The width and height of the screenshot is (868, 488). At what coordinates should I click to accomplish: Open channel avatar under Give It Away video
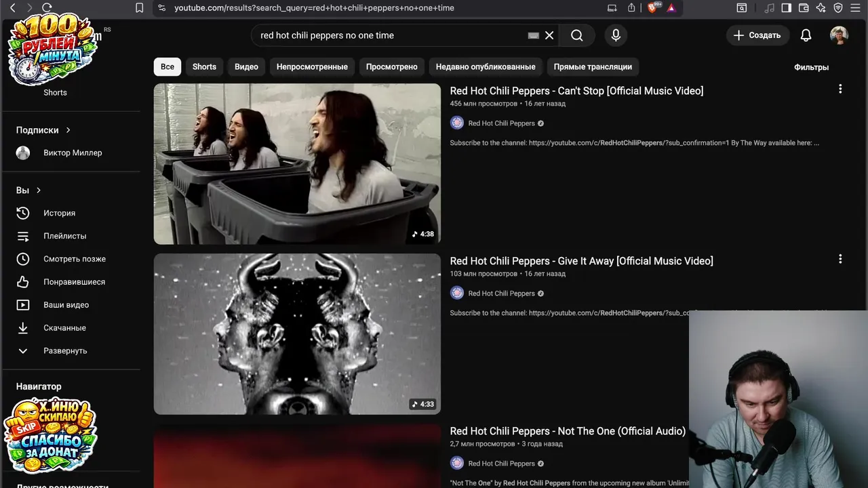pyautogui.click(x=457, y=293)
